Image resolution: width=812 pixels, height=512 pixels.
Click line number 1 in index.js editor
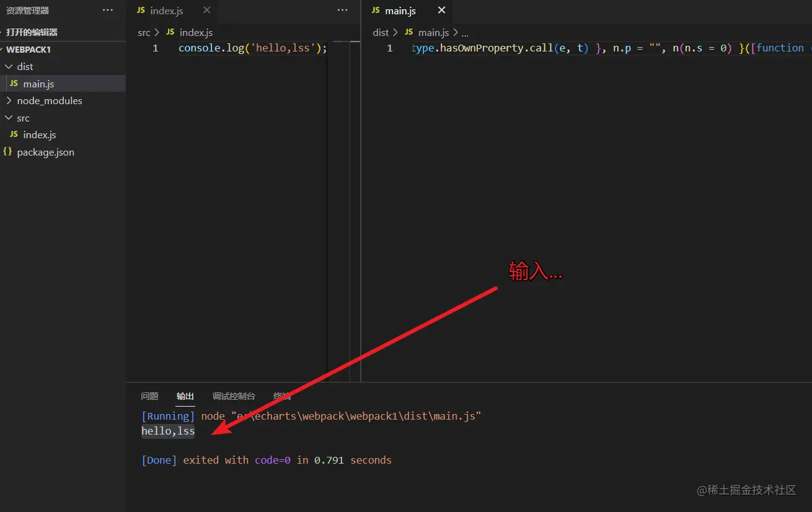[x=155, y=48]
